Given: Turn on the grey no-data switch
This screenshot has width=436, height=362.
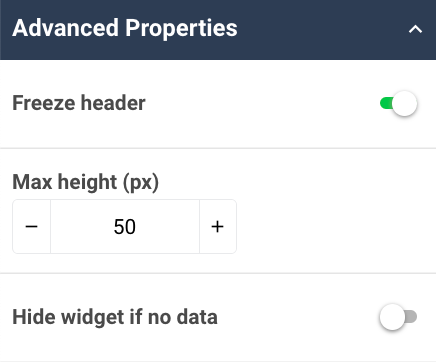Looking at the screenshot, I should pyautogui.click(x=398, y=317).
